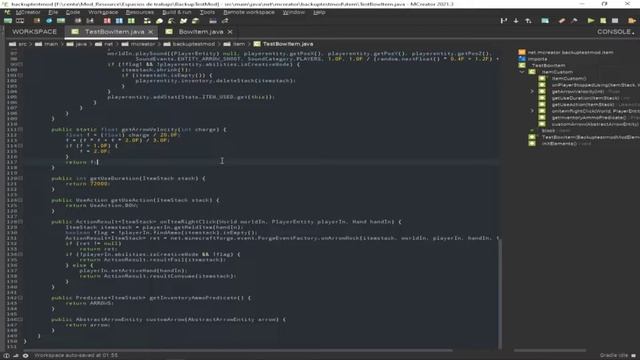
Task: Click TestBowItem.java in the breadcrumb
Action: pos(283,44)
